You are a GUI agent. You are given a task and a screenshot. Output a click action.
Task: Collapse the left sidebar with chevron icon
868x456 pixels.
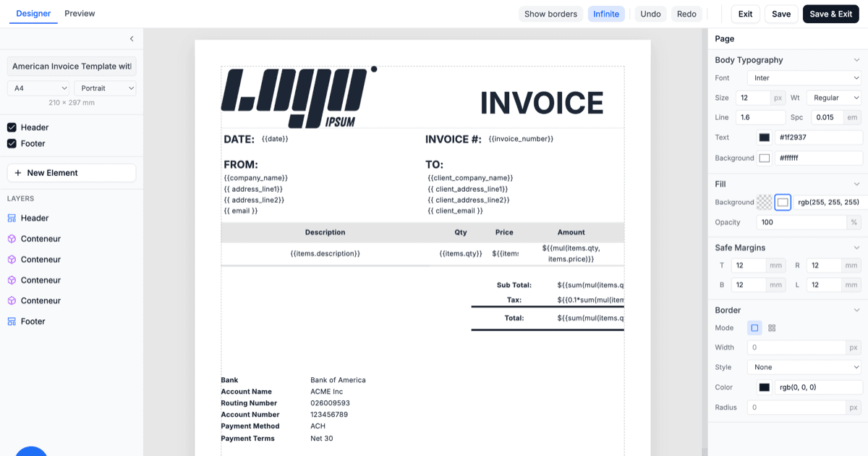[132, 39]
